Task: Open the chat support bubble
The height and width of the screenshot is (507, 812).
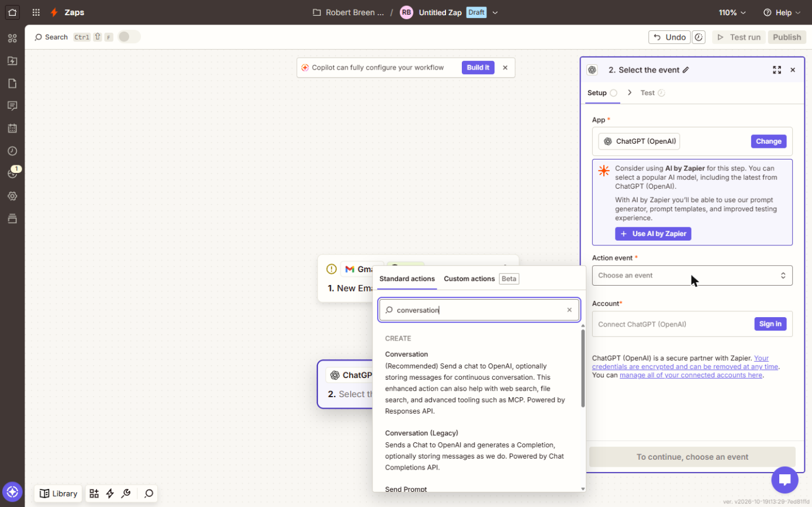Action: click(785, 480)
